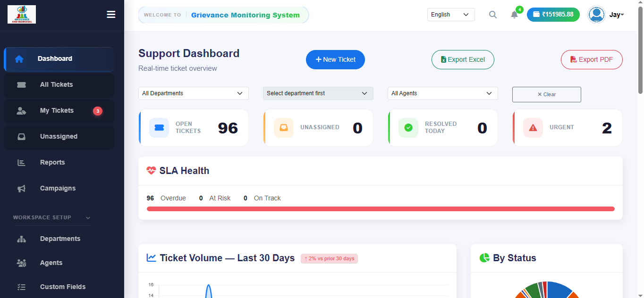
Task: Click the 0 At Risk label
Action: tap(215, 198)
